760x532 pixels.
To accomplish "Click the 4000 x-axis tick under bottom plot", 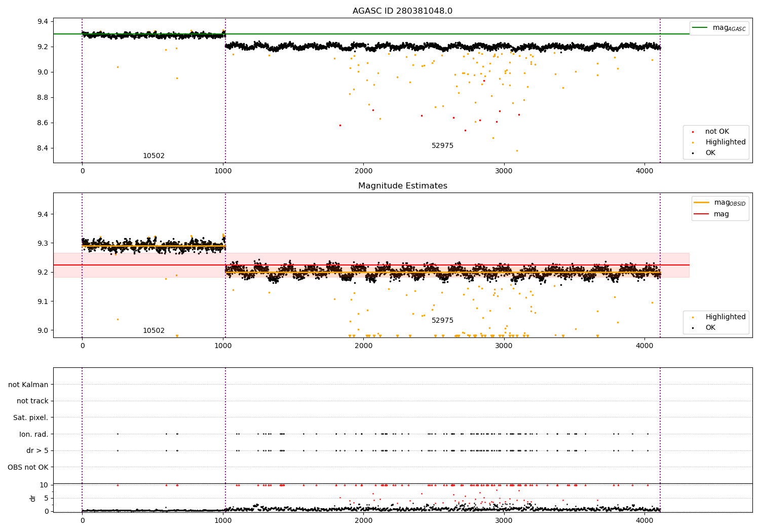I will point(644,520).
